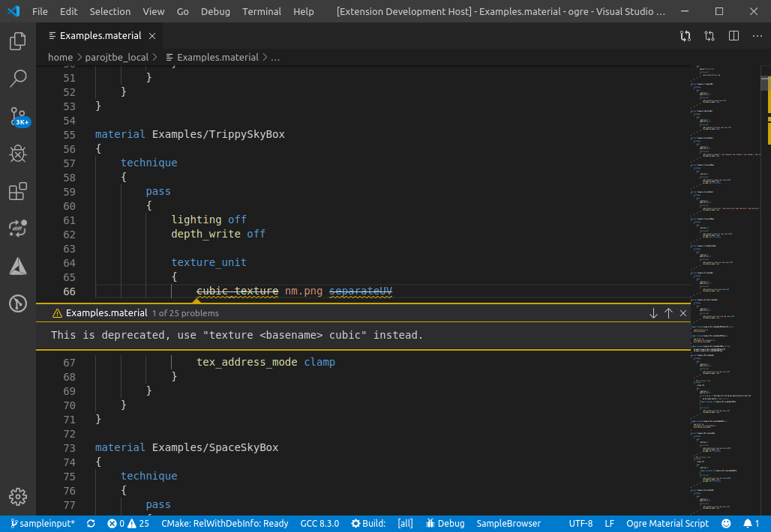Click the parojtbe_local breadcrumb
The height and width of the screenshot is (532, 771).
(x=116, y=58)
